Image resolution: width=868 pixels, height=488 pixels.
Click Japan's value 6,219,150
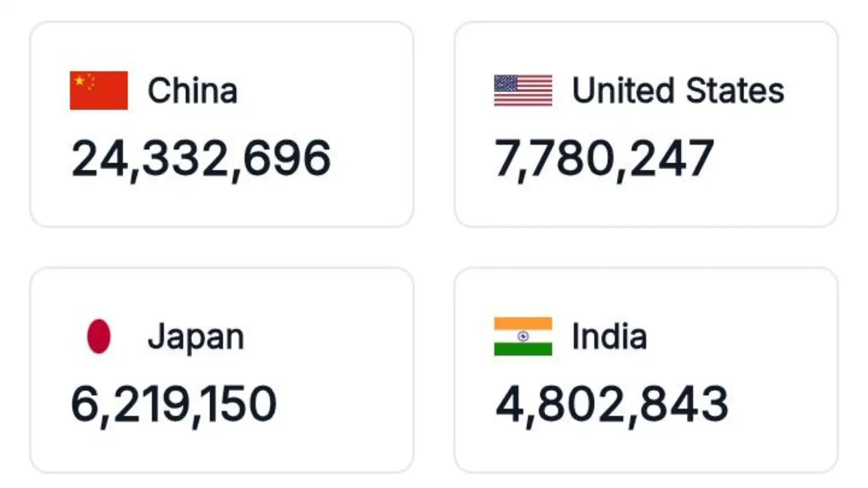(174, 404)
